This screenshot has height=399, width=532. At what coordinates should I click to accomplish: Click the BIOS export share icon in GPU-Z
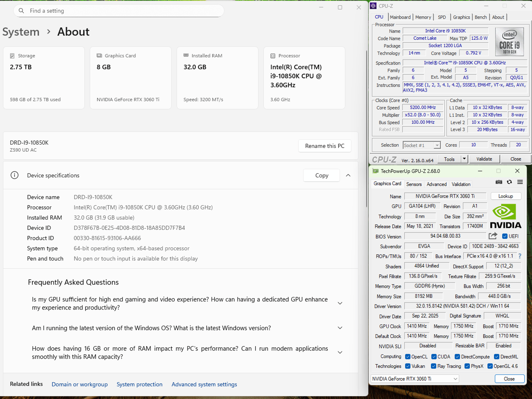[x=493, y=236]
